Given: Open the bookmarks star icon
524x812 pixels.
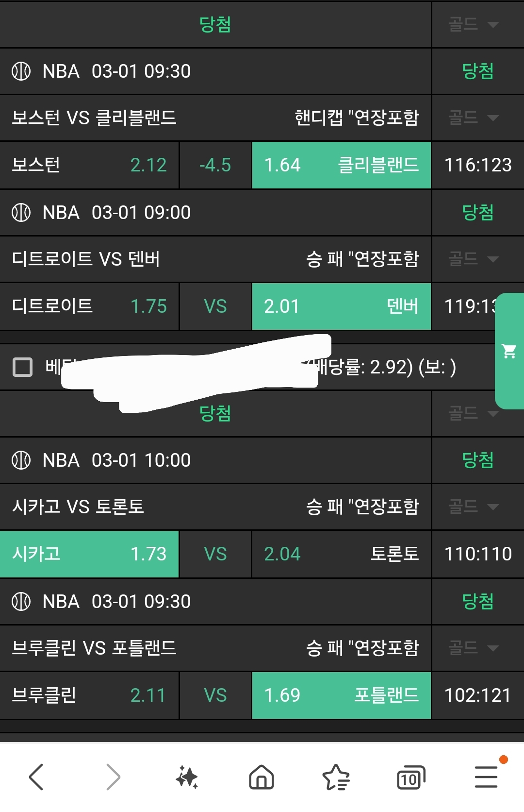Looking at the screenshot, I should click(336, 777).
